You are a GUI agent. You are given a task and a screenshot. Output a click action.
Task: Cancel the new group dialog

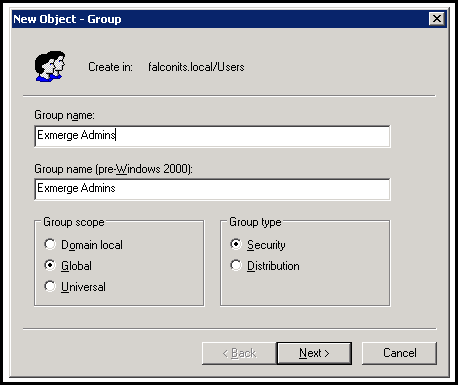(399, 353)
